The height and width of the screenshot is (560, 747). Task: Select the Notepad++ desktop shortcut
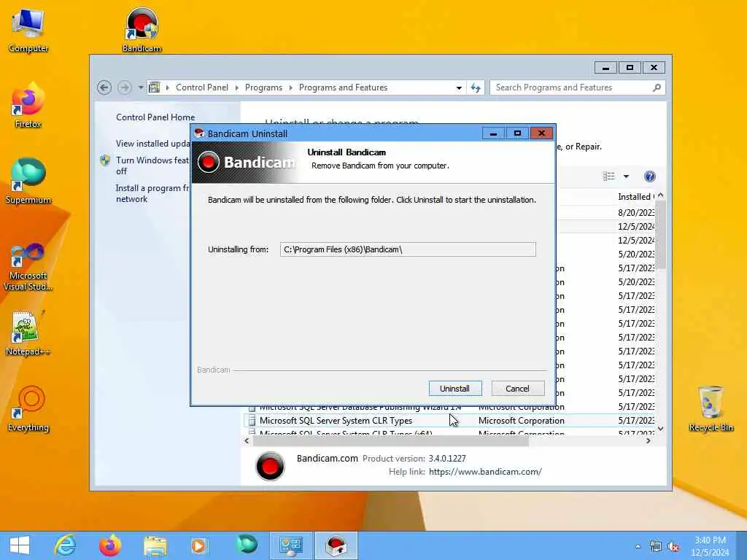(28, 332)
